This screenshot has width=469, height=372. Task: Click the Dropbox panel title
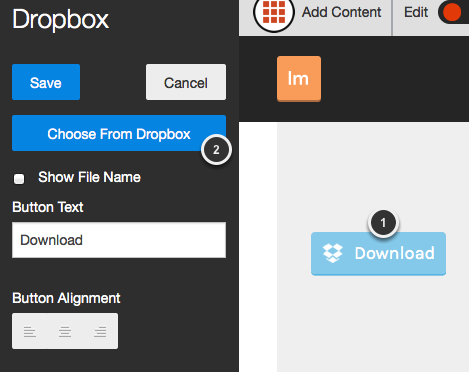[61, 20]
